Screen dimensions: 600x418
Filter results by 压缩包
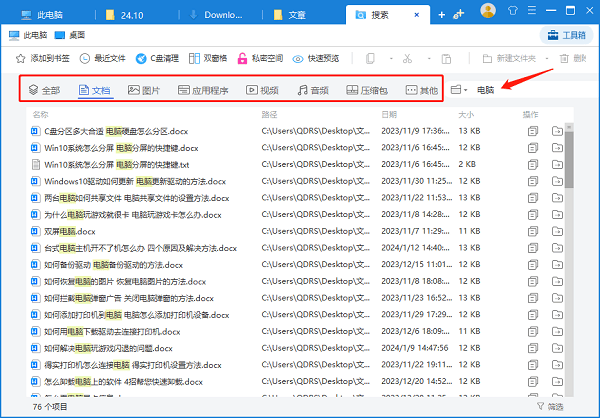point(367,90)
